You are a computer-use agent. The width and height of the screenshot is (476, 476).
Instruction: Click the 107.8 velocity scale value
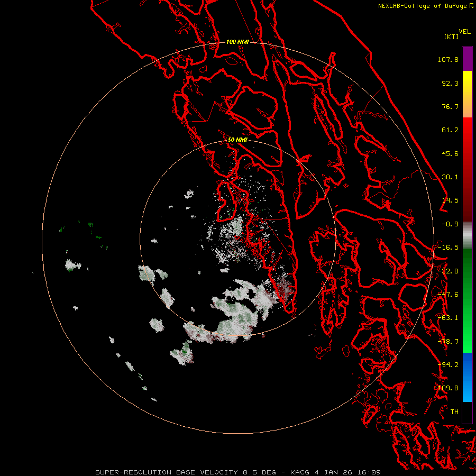point(448,59)
